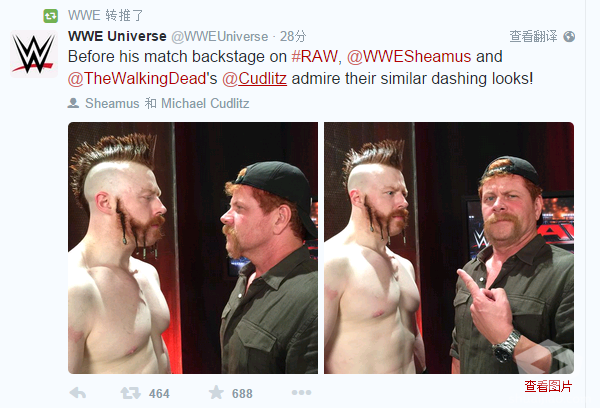Click 查看翻译 to view translation
Image resolution: width=600 pixels, height=408 pixels.
[x=533, y=36]
